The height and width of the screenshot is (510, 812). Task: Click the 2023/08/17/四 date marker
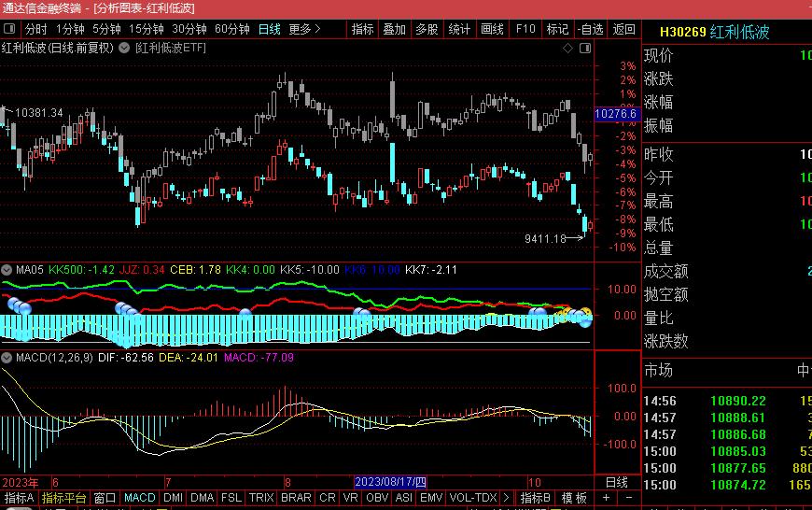[x=390, y=482]
